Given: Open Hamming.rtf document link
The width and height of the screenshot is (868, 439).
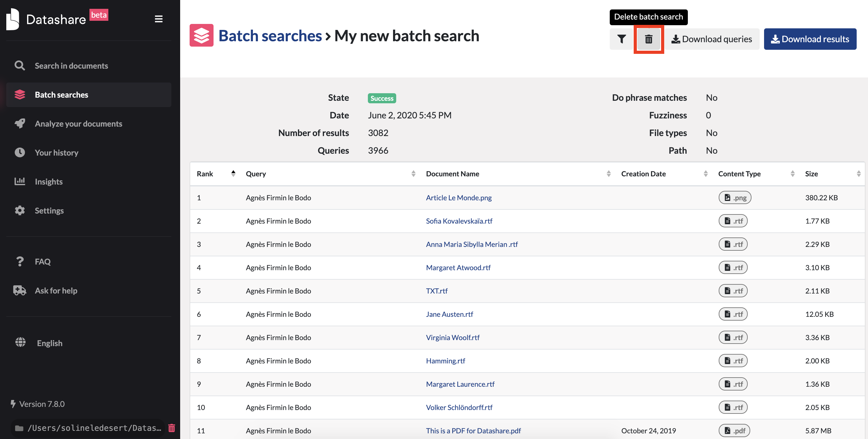Looking at the screenshot, I should tap(445, 361).
